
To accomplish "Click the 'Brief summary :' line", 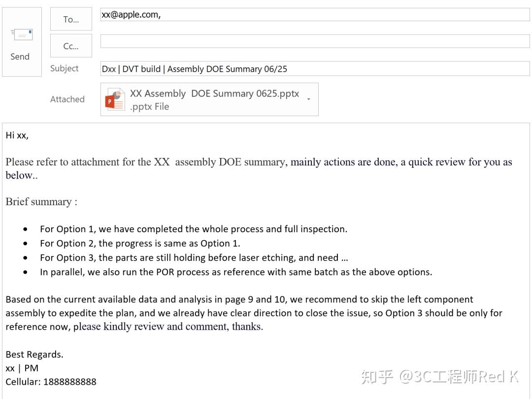I will [x=41, y=202].
